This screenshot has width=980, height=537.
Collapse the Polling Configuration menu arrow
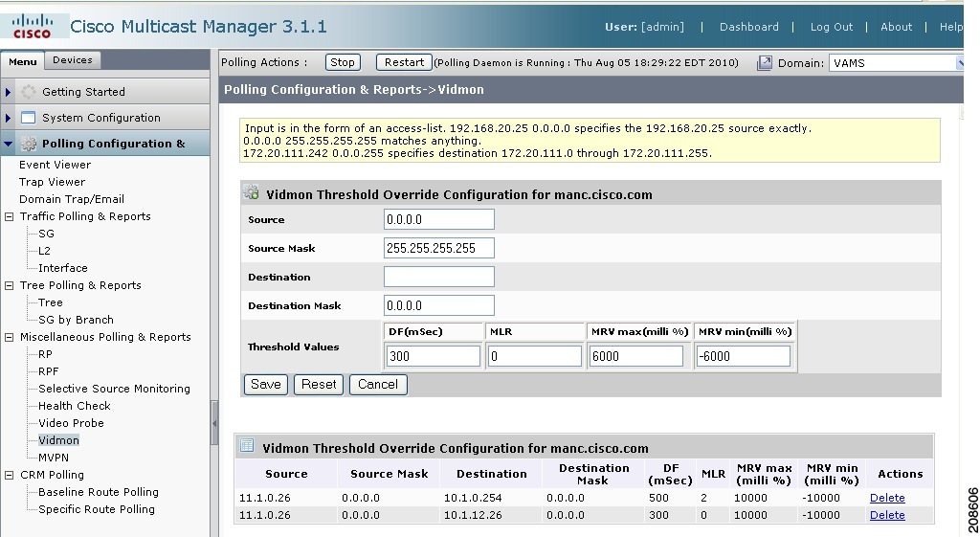(x=8, y=144)
